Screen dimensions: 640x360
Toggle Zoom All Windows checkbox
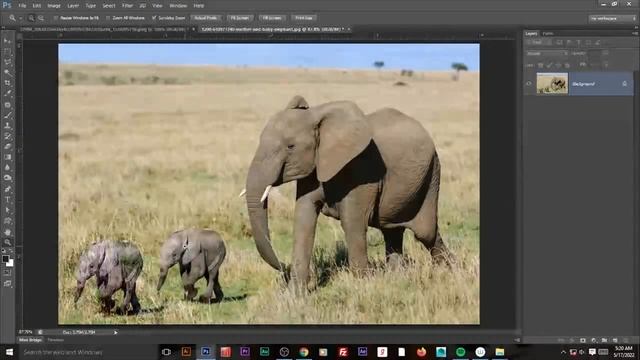tap(108, 18)
